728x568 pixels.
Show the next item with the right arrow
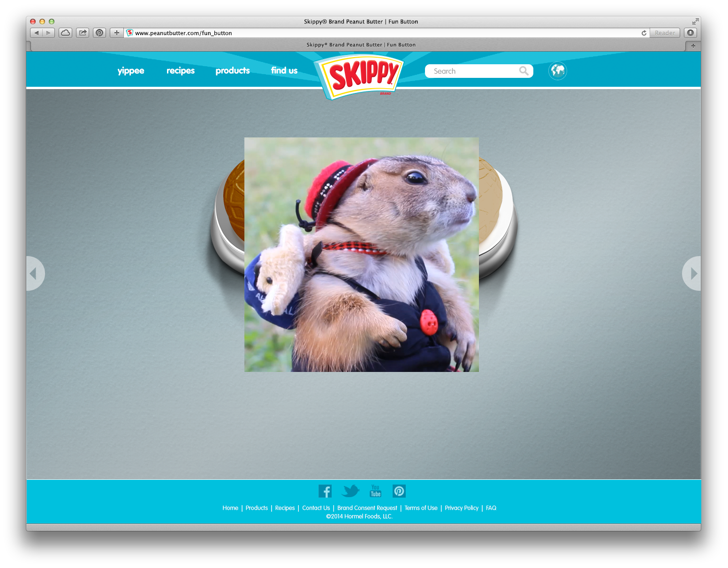(692, 273)
